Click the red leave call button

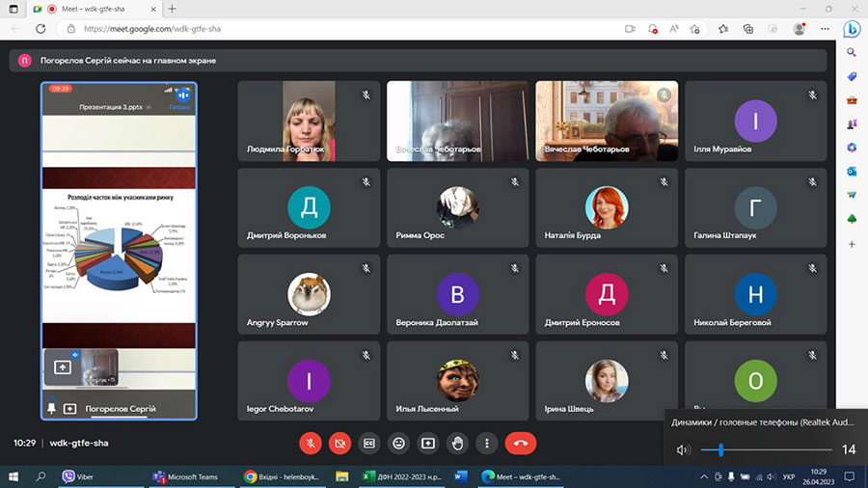coord(521,444)
